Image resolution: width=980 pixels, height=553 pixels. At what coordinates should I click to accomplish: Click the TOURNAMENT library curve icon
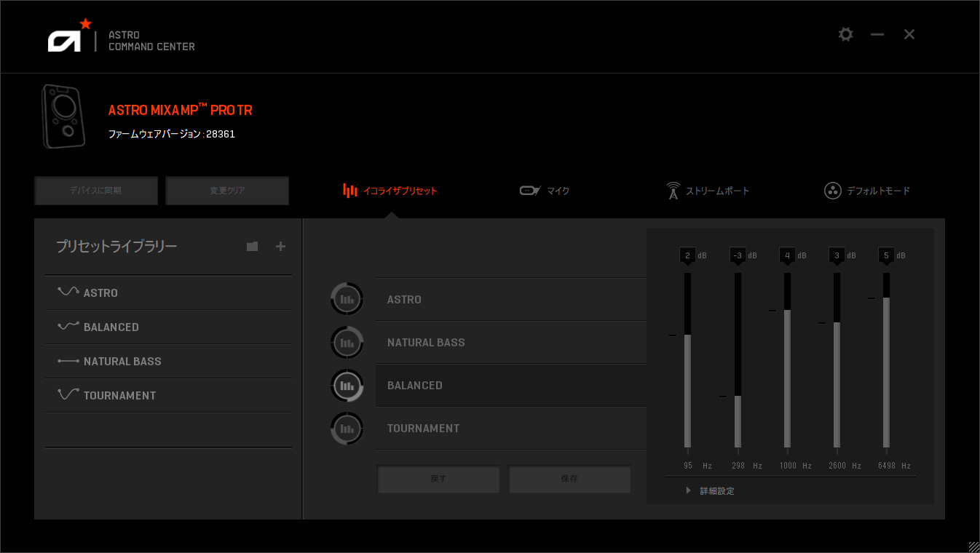pyautogui.click(x=68, y=394)
